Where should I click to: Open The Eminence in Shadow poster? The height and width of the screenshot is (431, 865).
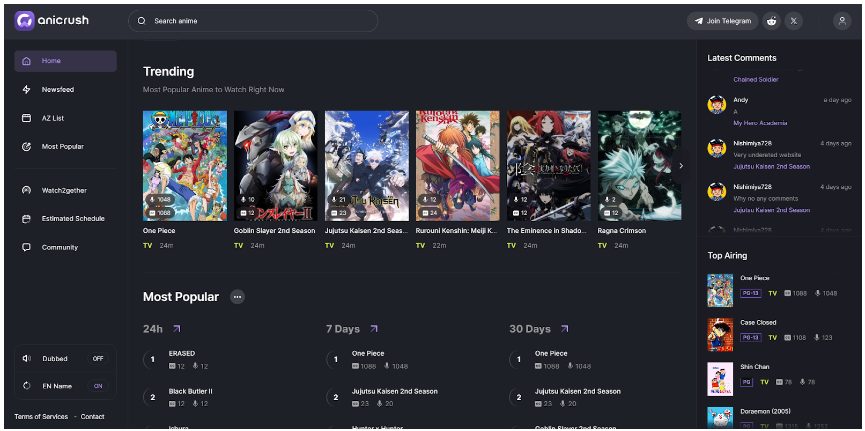[549, 166]
